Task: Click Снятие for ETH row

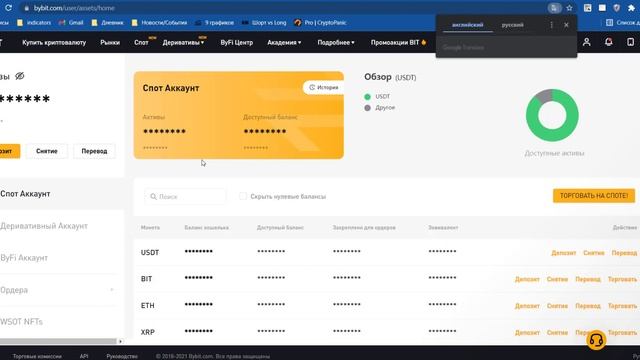Action: click(558, 306)
